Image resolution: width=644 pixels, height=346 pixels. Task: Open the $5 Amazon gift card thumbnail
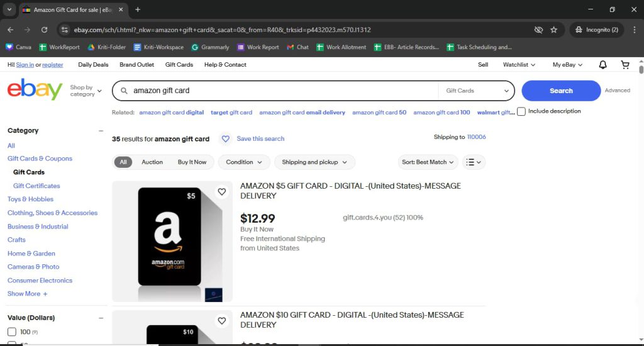172,242
